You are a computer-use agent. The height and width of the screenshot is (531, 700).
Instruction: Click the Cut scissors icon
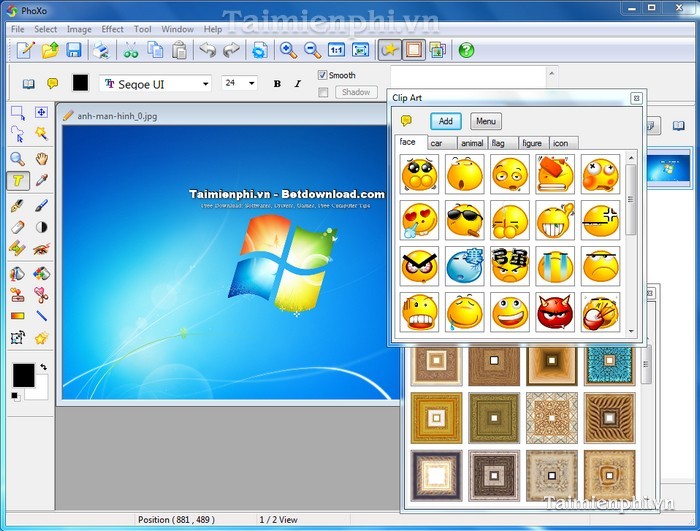point(130,50)
